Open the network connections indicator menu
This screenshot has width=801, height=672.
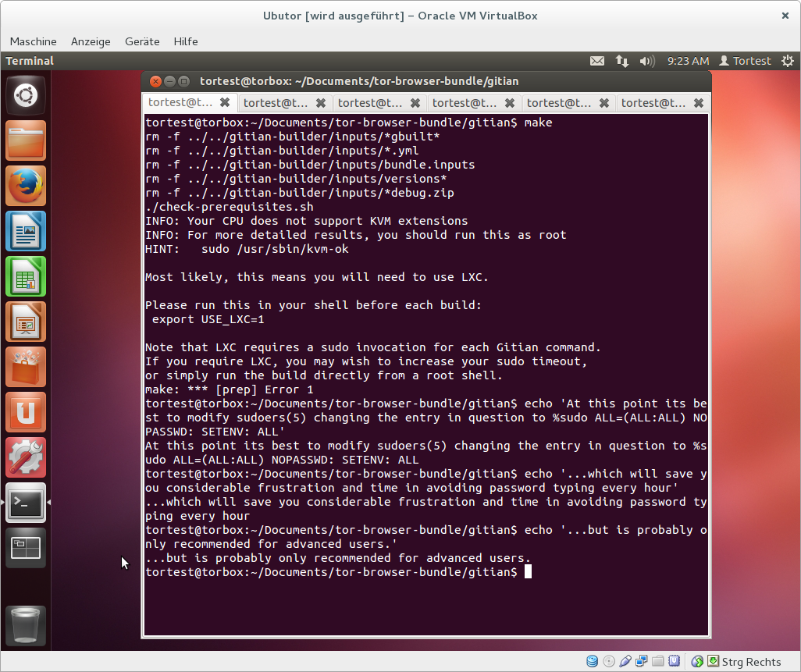(x=622, y=61)
